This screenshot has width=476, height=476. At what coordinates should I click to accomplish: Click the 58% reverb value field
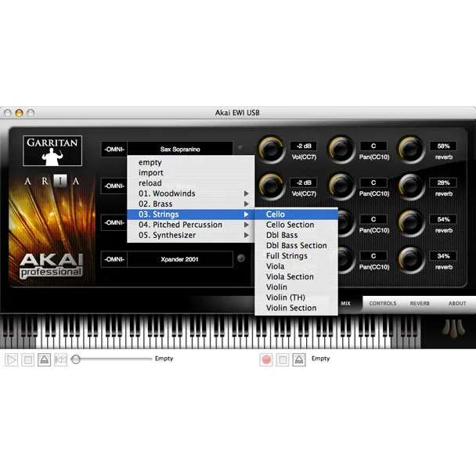coord(443,146)
